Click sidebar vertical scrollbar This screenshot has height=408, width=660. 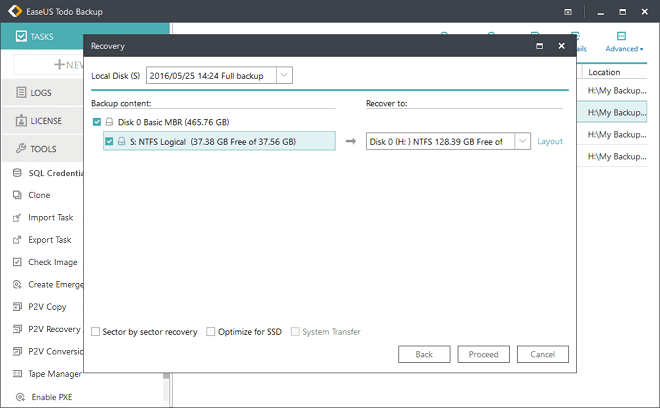[167, 389]
